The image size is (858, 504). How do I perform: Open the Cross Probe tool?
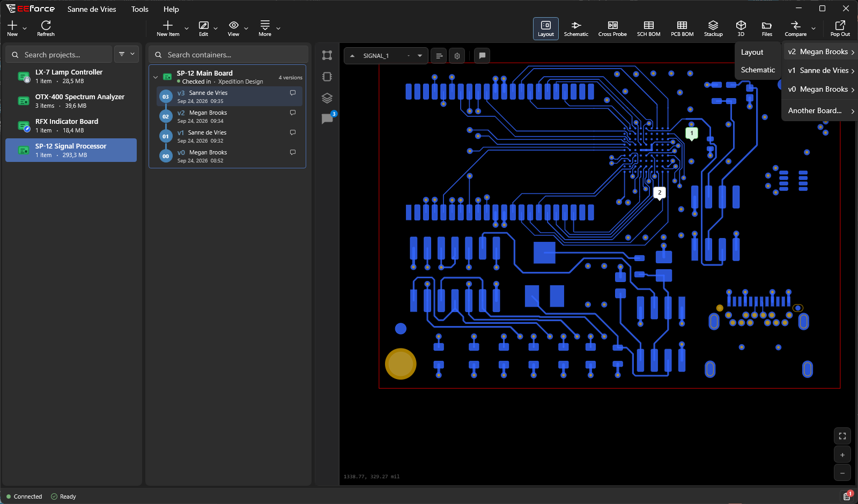[612, 28]
